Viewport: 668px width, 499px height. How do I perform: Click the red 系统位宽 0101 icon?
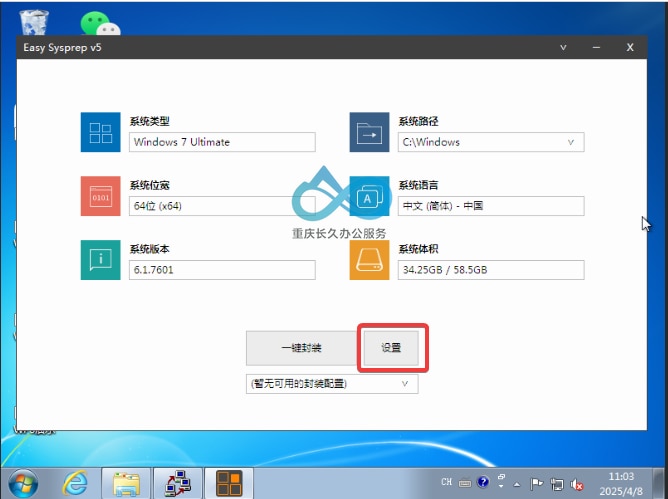click(x=101, y=196)
